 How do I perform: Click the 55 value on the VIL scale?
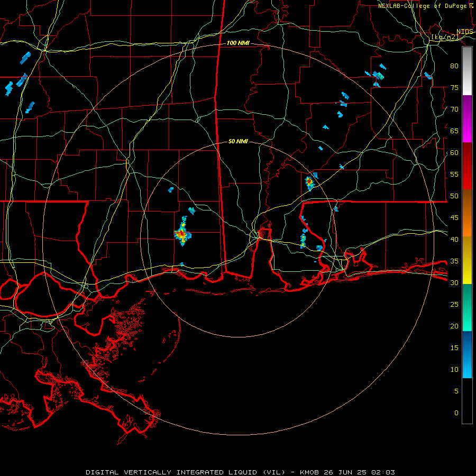point(454,174)
